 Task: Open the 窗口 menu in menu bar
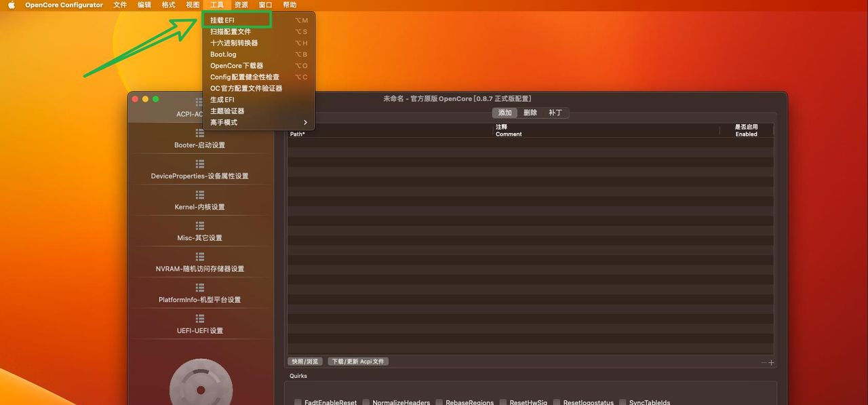[265, 5]
